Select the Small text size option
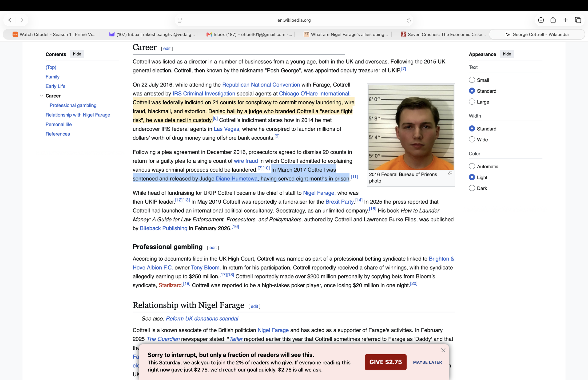This screenshot has height=380, width=588. click(472, 80)
